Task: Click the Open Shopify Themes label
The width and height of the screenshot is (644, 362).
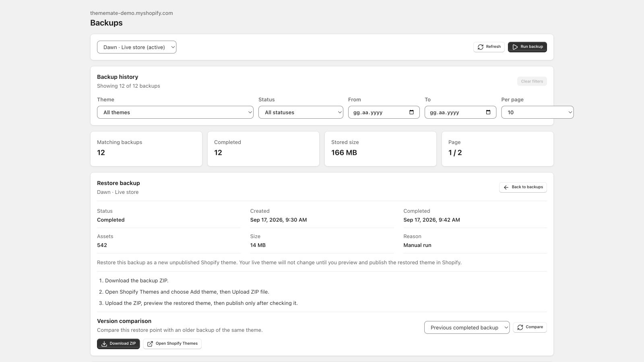Action: 176,343
